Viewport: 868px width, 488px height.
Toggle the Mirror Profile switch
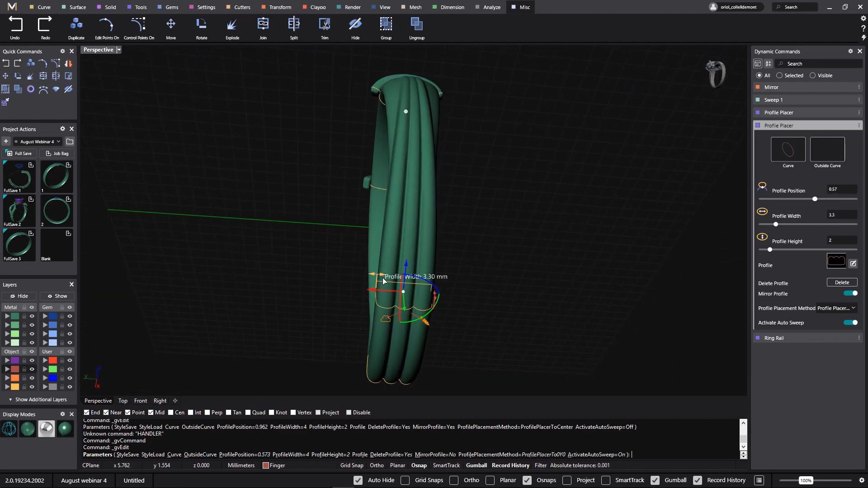click(x=850, y=293)
